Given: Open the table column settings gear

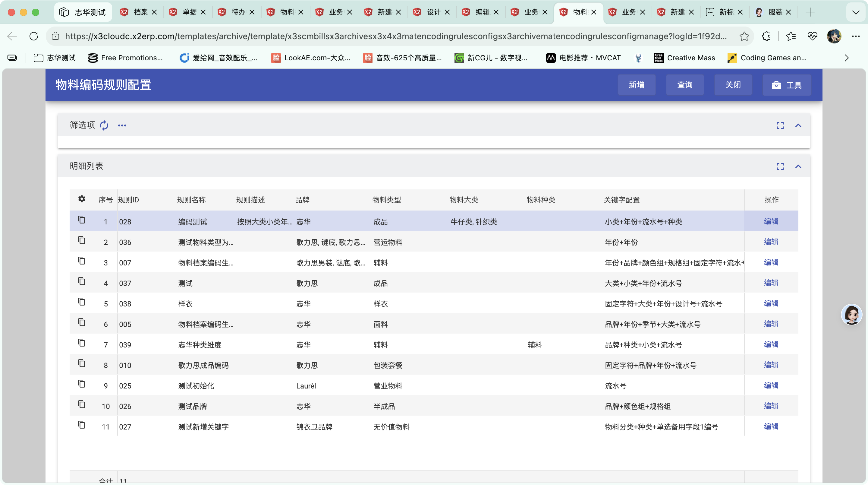Looking at the screenshot, I should 82,199.
